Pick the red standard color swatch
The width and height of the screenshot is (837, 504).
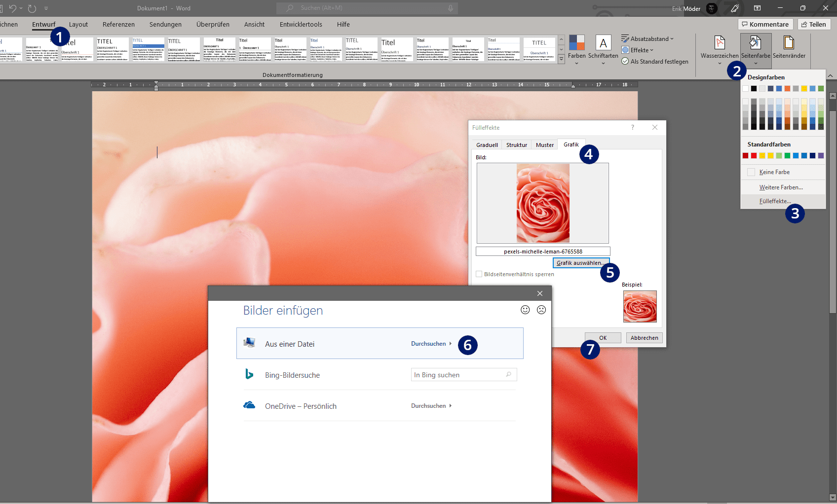(x=754, y=156)
